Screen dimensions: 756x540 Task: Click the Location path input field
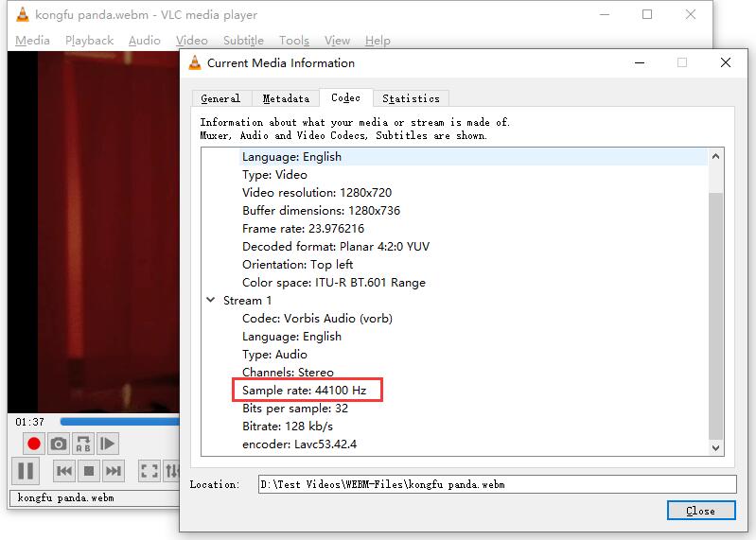click(x=497, y=484)
